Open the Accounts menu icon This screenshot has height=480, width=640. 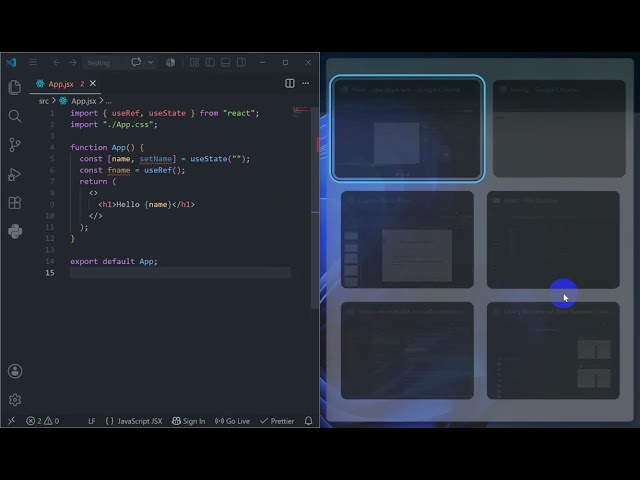(15, 371)
